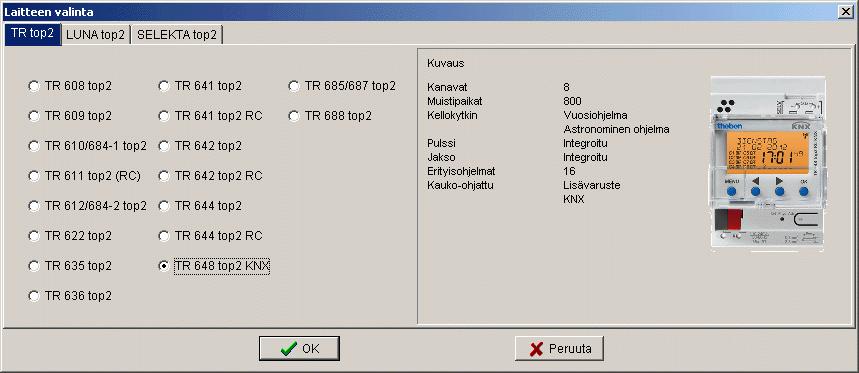Cancel with the Peruuta button
Viewport: 859px width, 373px height.
pos(559,348)
